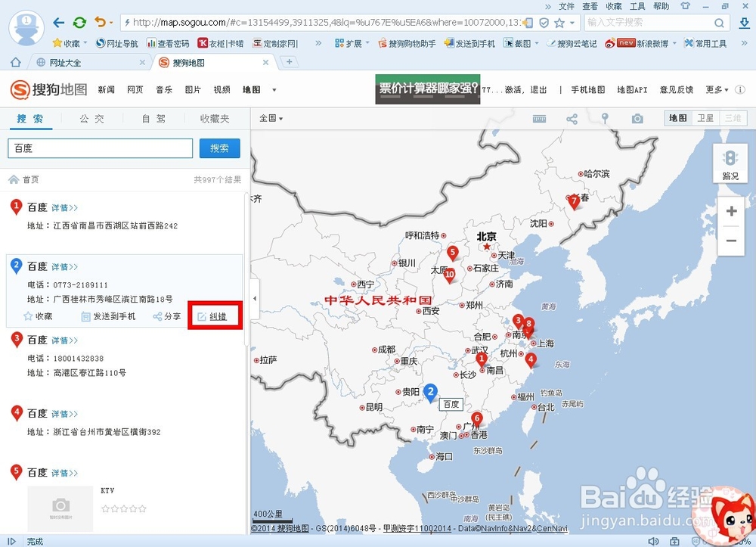This screenshot has height=547, width=756.
Task: Collapse the left results panel
Action: point(255,299)
